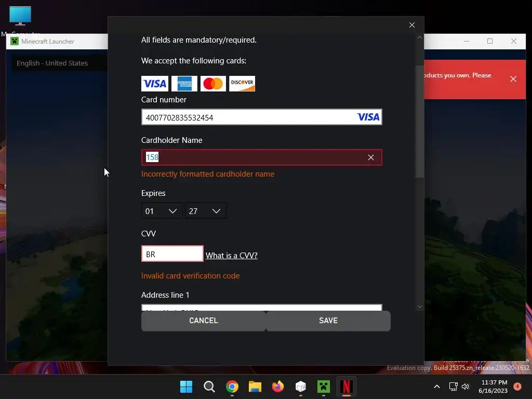Click 'All fields are mandatory/required.' text
The height and width of the screenshot is (399, 532).
[199, 40]
